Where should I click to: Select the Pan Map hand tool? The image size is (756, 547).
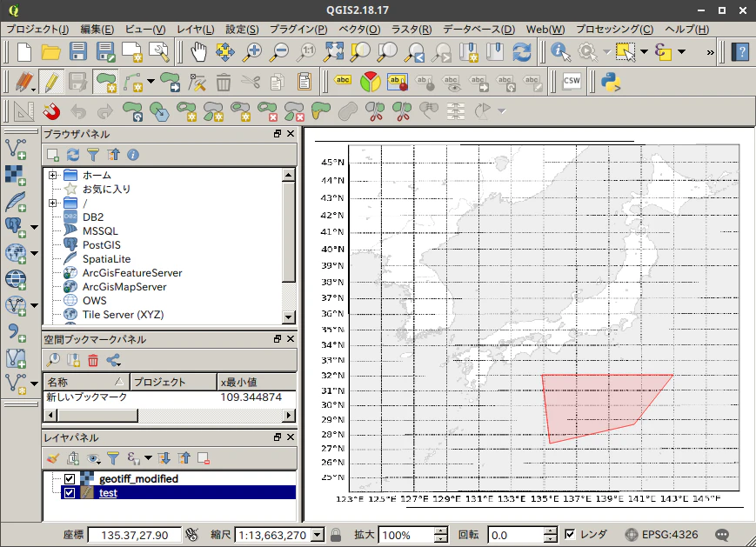click(198, 51)
